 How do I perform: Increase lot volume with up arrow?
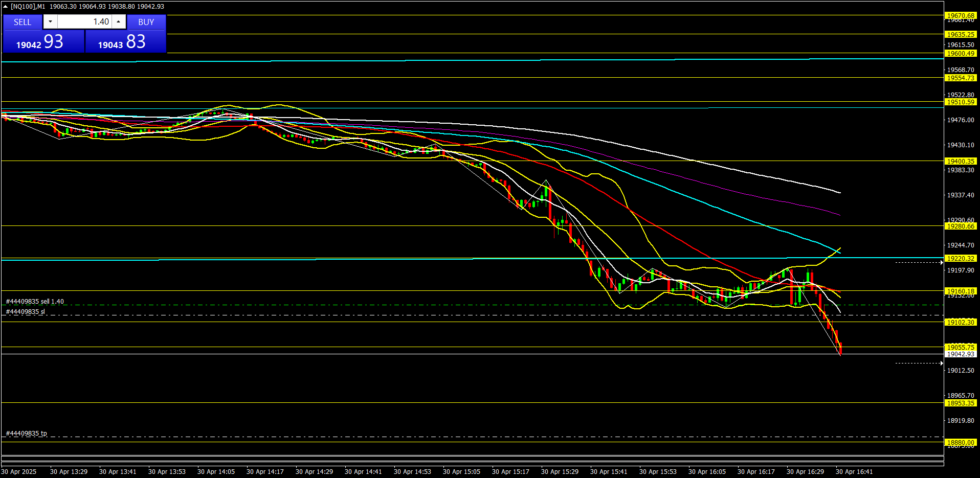(x=119, y=22)
